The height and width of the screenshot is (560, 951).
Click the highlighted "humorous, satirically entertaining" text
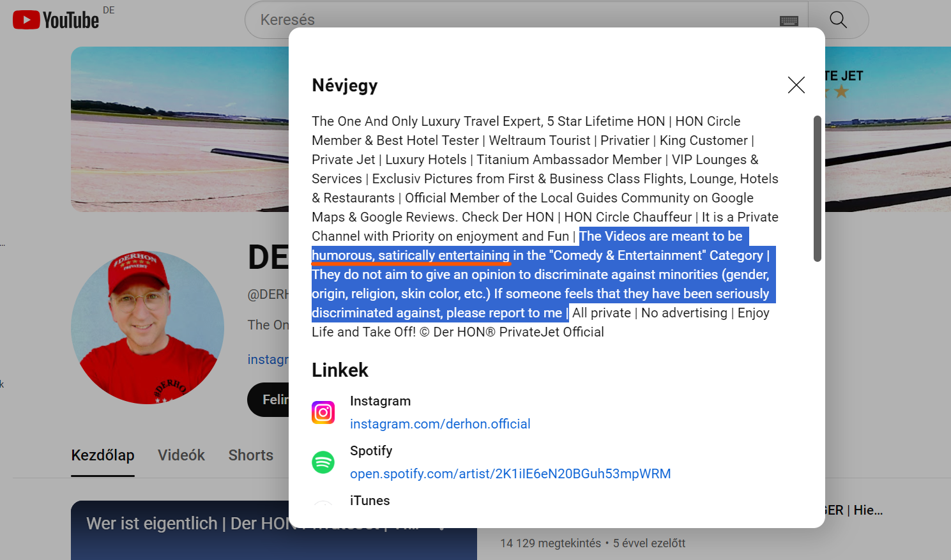pyautogui.click(x=411, y=255)
